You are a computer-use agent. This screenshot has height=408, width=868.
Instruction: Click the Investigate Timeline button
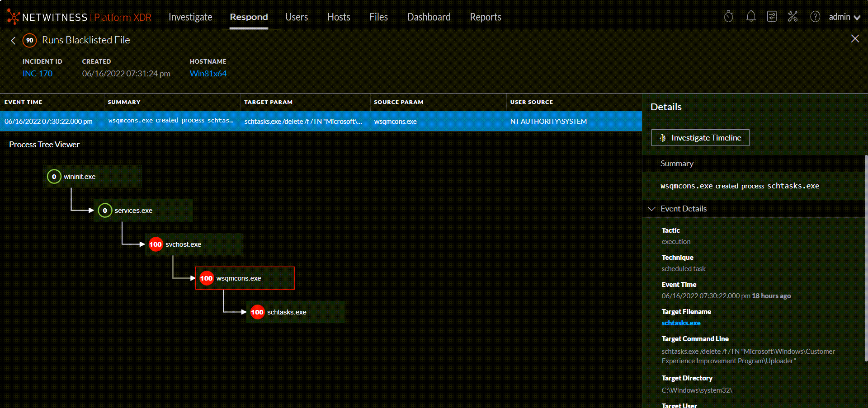click(x=700, y=138)
